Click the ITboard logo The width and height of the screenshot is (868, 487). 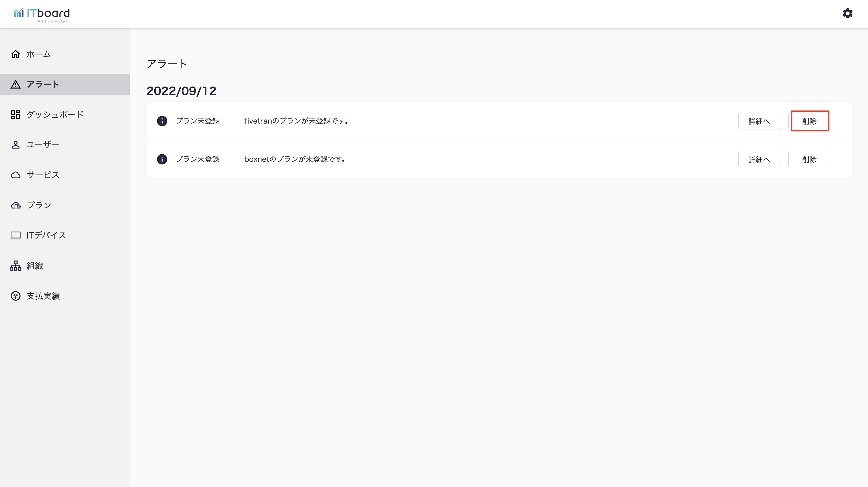[42, 14]
